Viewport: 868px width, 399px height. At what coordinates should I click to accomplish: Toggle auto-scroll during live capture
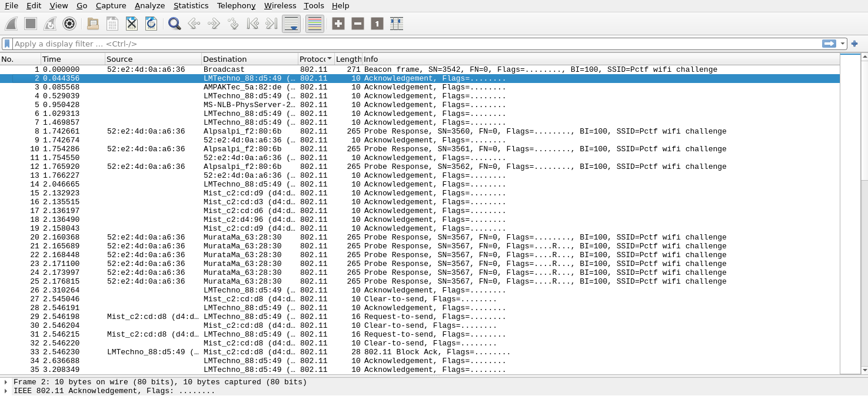pyautogui.click(x=291, y=24)
